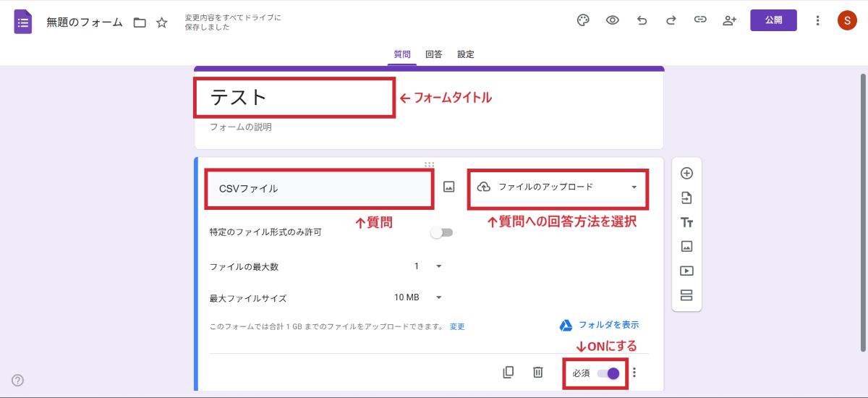Viewport: 868px width, 398px height.
Task: Enable 特定のファイル形式のみ許可 switch
Action: pos(441,232)
